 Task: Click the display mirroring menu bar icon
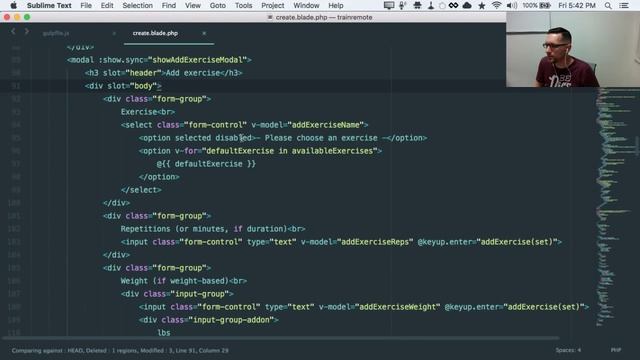(389, 5)
